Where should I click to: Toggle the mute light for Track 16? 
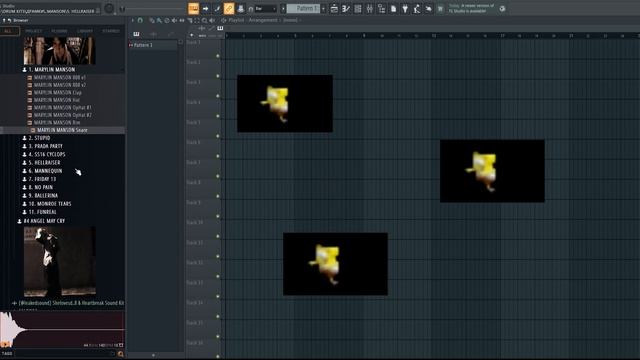click(x=218, y=356)
